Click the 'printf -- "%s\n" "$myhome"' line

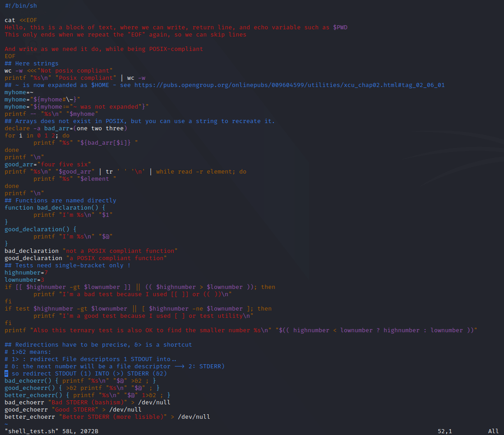coord(51,114)
